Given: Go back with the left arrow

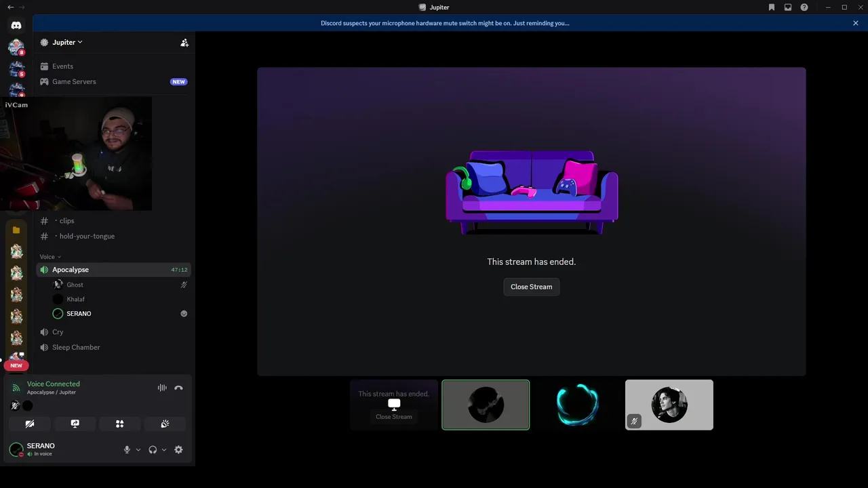Looking at the screenshot, I should pyautogui.click(x=10, y=7).
